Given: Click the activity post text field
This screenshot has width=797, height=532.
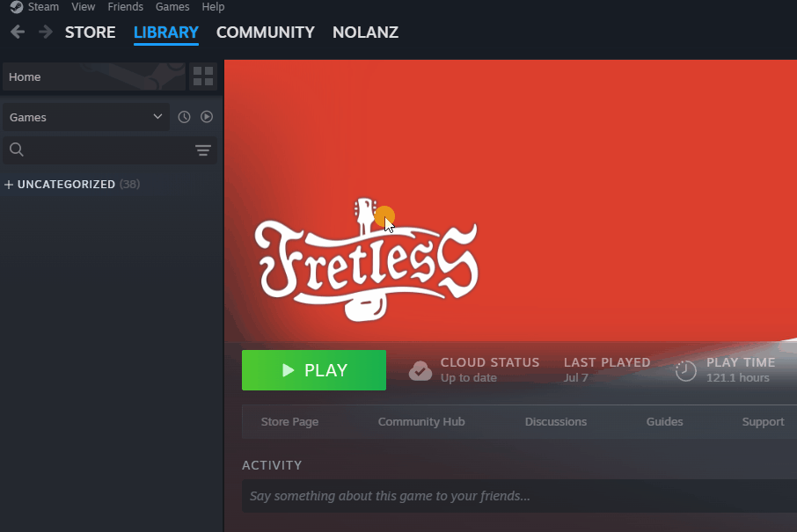Looking at the screenshot, I should (x=520, y=496).
